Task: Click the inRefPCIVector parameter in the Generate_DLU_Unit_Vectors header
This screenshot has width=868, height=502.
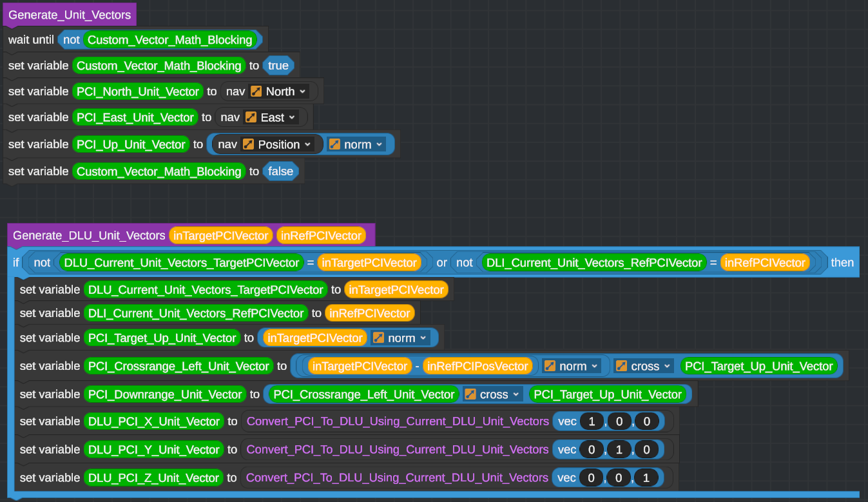Action: point(322,236)
